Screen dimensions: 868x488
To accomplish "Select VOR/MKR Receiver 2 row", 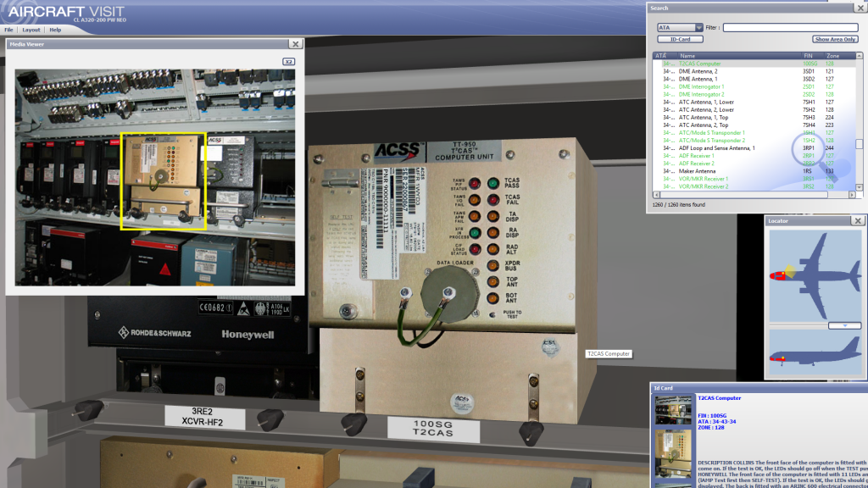I will (754, 187).
